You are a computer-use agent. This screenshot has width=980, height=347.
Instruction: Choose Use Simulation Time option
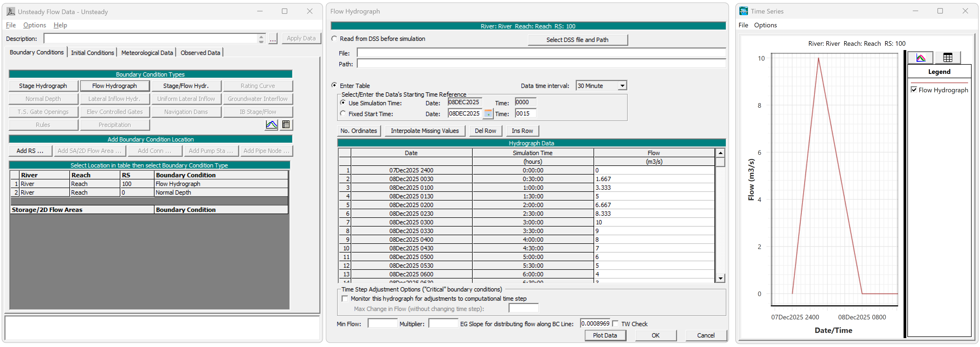(x=343, y=103)
